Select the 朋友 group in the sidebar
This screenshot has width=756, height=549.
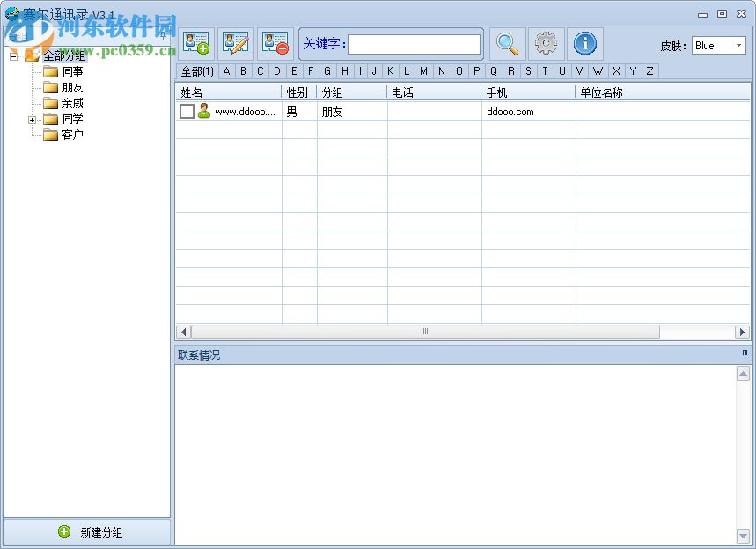(x=70, y=87)
